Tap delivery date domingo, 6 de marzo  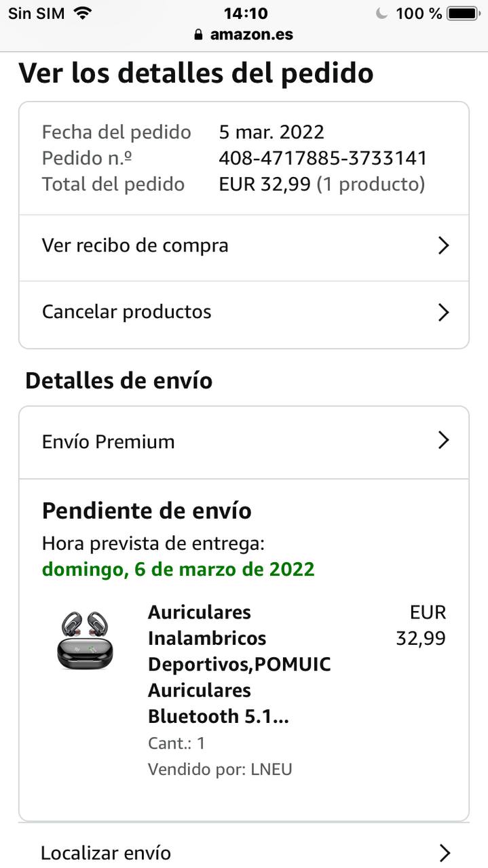[179, 569]
